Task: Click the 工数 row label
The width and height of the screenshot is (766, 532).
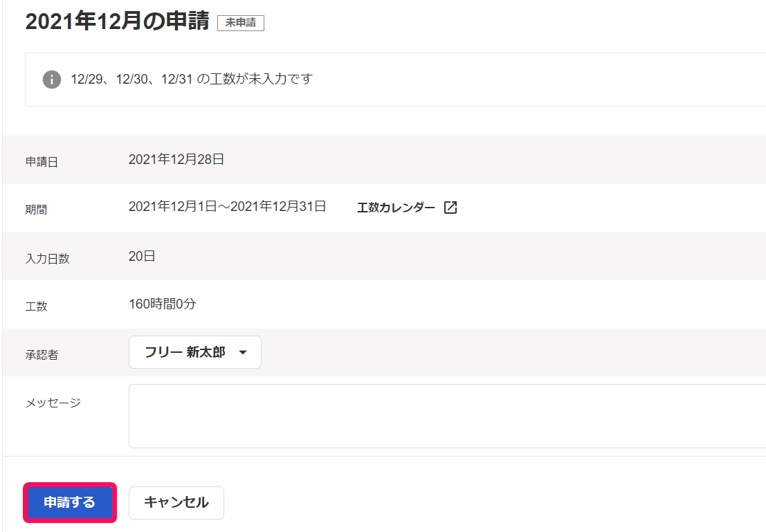Action: click(x=36, y=306)
